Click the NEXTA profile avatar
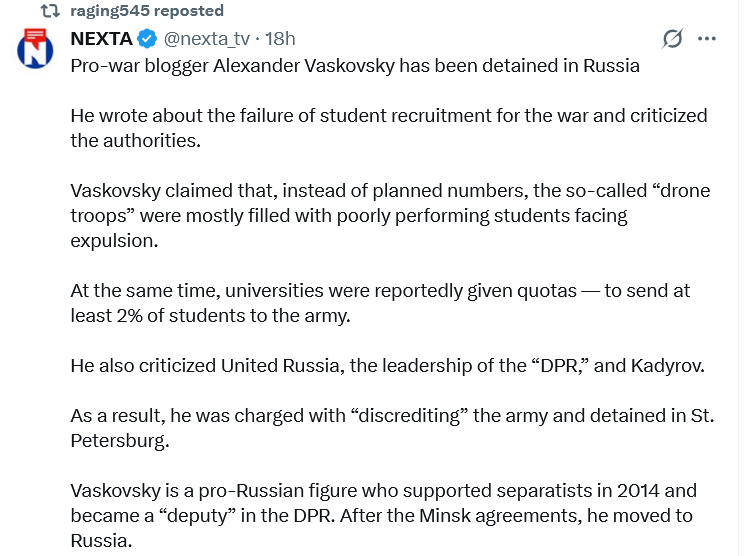Screen dimensions: 745x556 point(35,48)
